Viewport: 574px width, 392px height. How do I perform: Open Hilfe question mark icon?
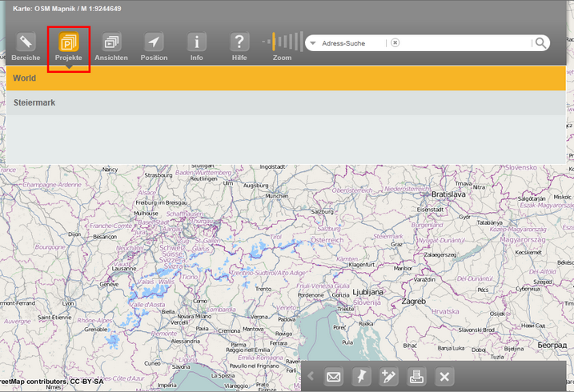point(239,42)
